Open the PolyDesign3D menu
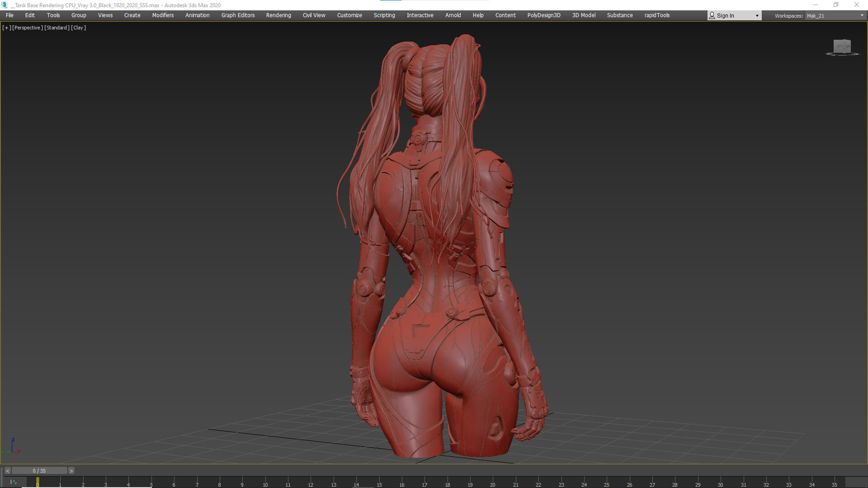Image resolution: width=868 pixels, height=488 pixels. pyautogui.click(x=544, y=15)
